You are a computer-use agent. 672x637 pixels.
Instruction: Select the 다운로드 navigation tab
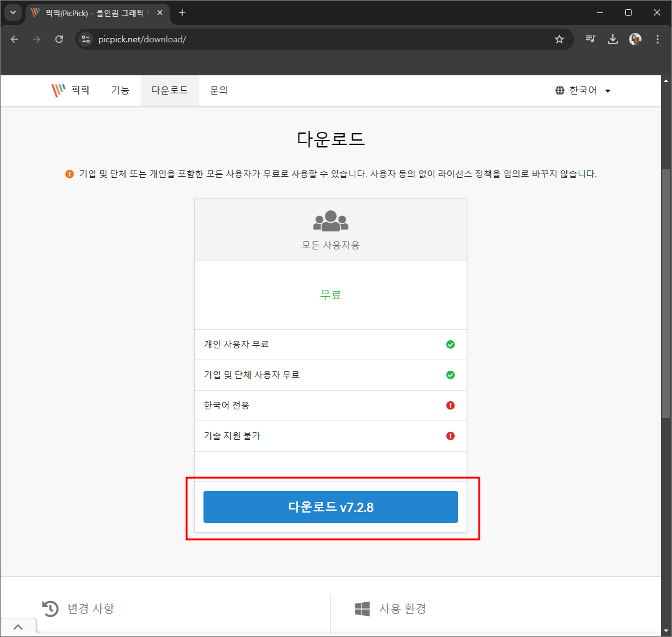click(x=170, y=90)
